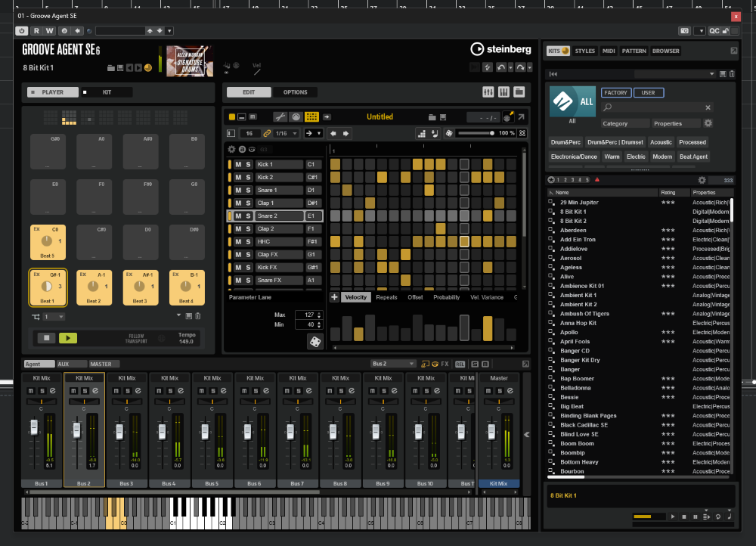Click the green Play button in the pattern player

(68, 339)
